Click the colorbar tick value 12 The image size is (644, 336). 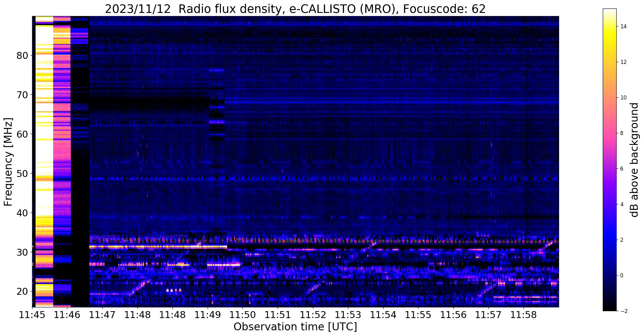click(x=623, y=62)
